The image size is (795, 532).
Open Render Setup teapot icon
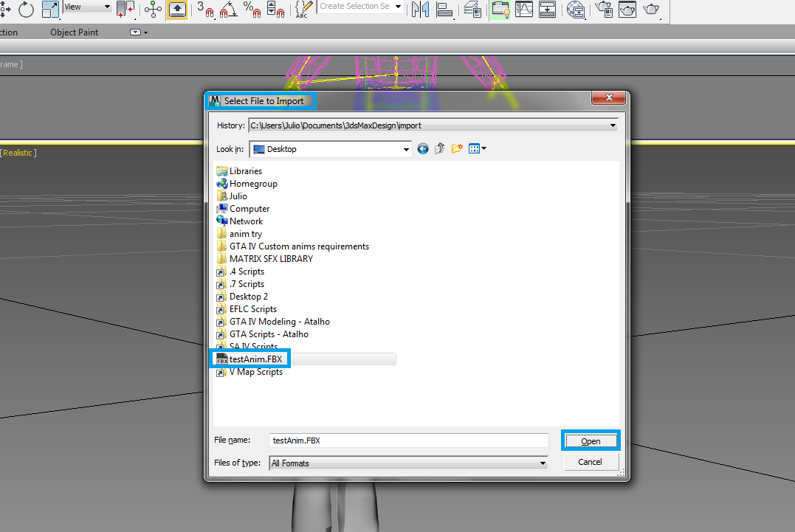[x=603, y=9]
